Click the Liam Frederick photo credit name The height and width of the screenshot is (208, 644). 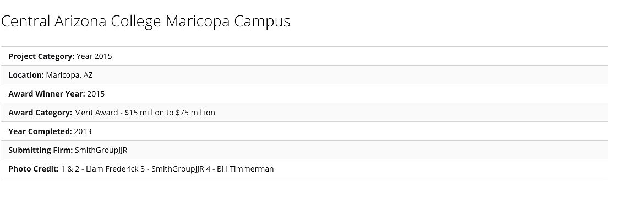point(112,169)
